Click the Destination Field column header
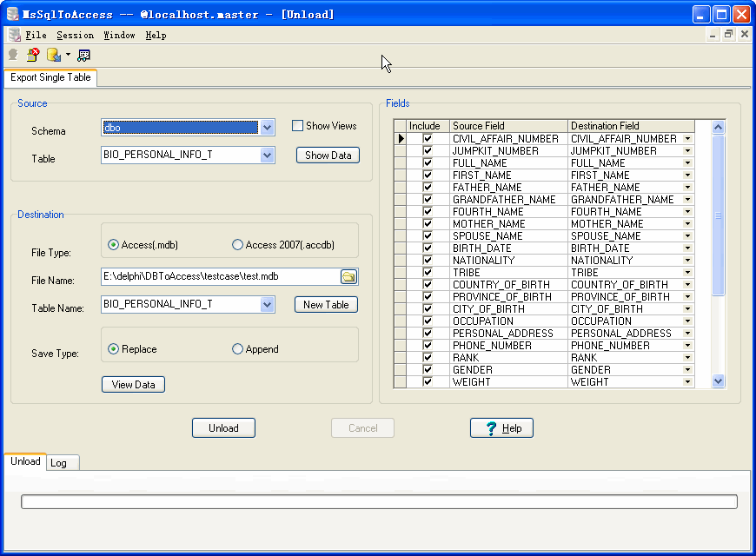The height and width of the screenshot is (556, 756). [631, 126]
